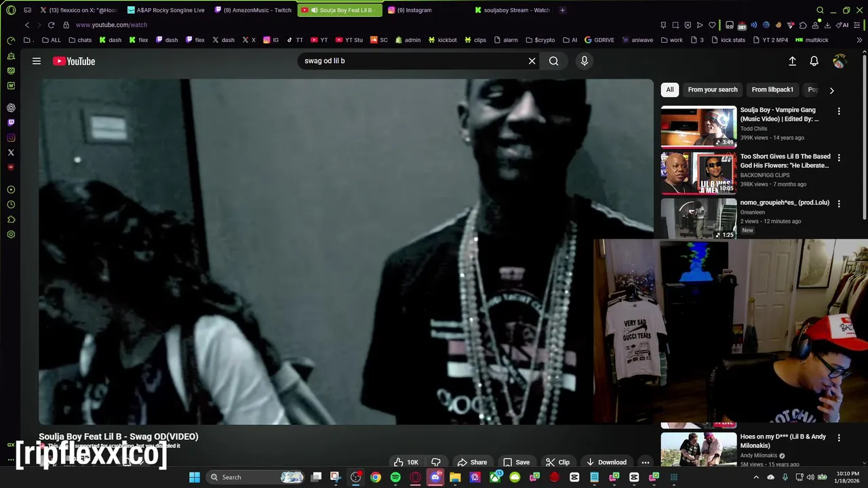Select the From your search chip
The width and height of the screenshot is (868, 488).
pyautogui.click(x=713, y=89)
